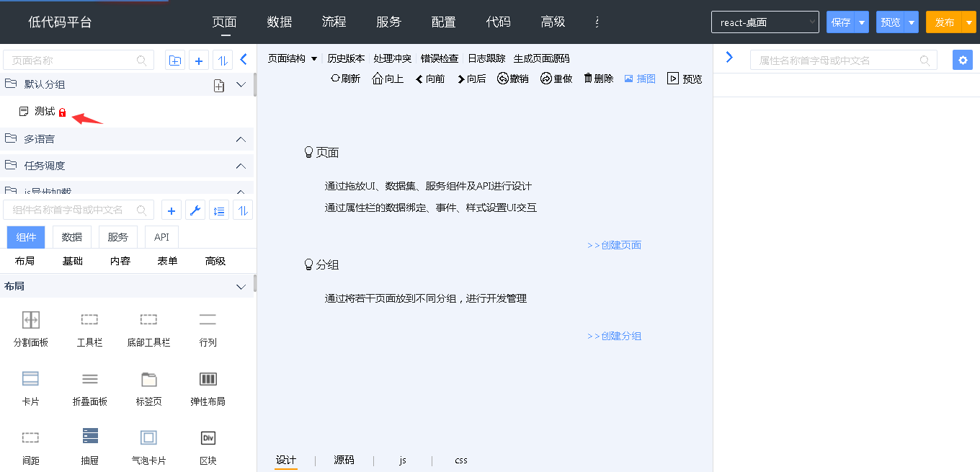Click the properties settings gear icon
This screenshot has height=472, width=980.
pos(962,60)
